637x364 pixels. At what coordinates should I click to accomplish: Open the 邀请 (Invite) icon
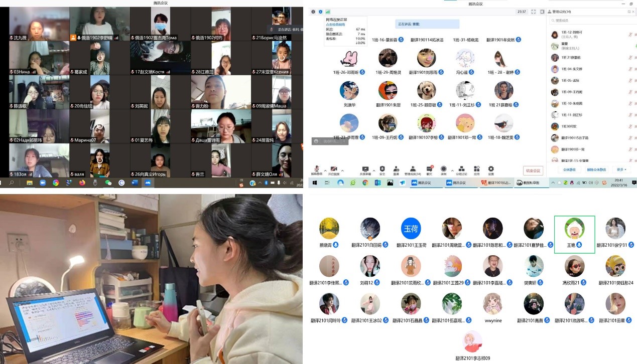396,169
